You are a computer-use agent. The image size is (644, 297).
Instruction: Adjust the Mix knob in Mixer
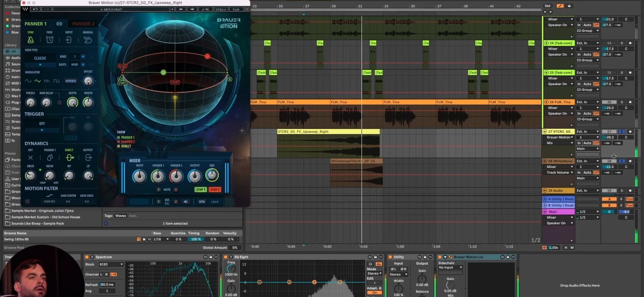212,176
